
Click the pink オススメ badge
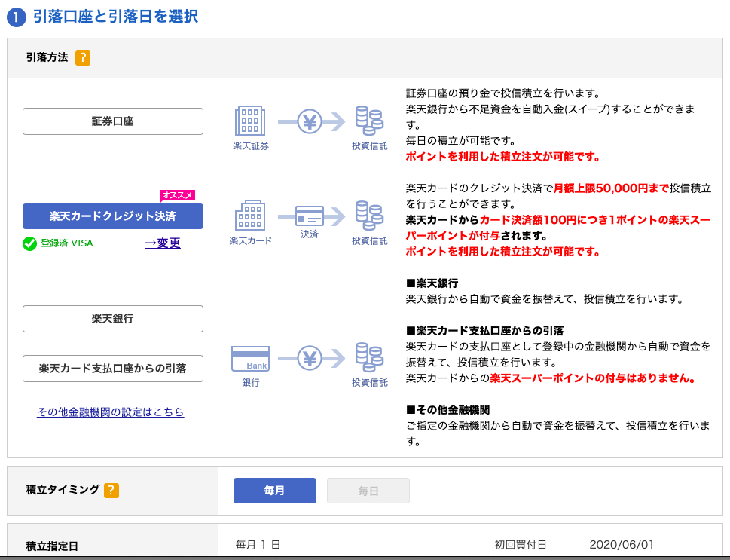[x=177, y=195]
